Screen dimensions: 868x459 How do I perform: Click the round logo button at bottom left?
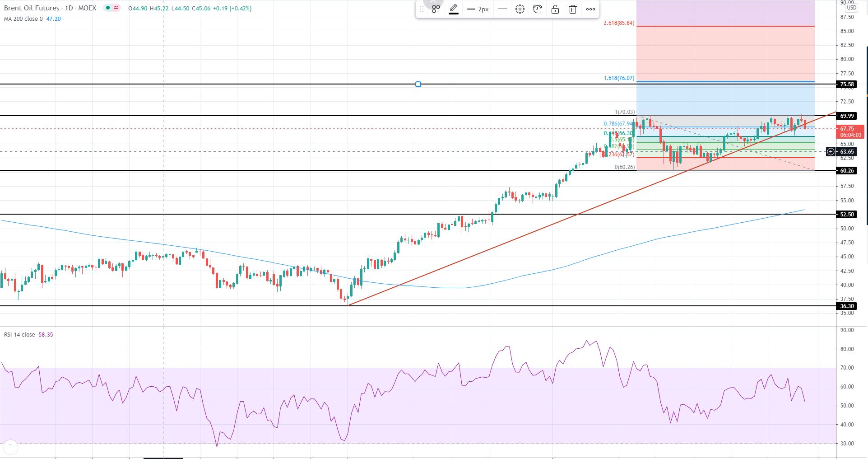pyautogui.click(x=10, y=447)
